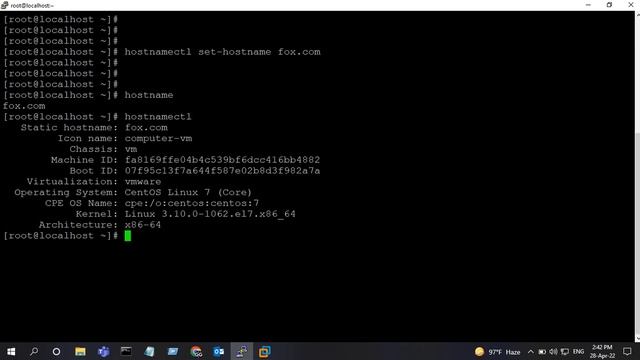Minimize the PuTTY window
The height and width of the screenshot is (360, 640).
click(x=588, y=5)
